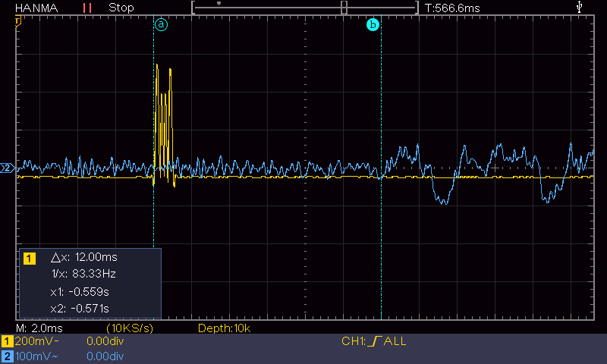Click the 100mV channel 2 scale
The height and width of the screenshot is (364, 607).
[x=36, y=356]
